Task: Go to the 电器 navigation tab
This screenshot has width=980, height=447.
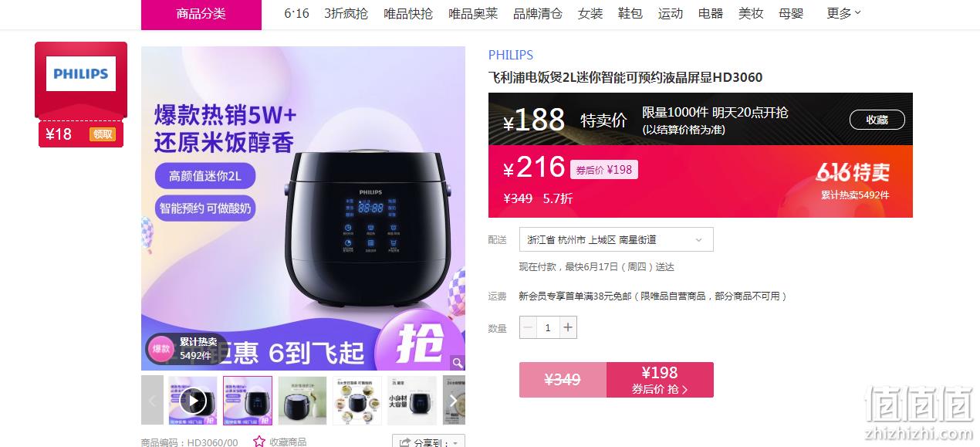Action: 711,13
